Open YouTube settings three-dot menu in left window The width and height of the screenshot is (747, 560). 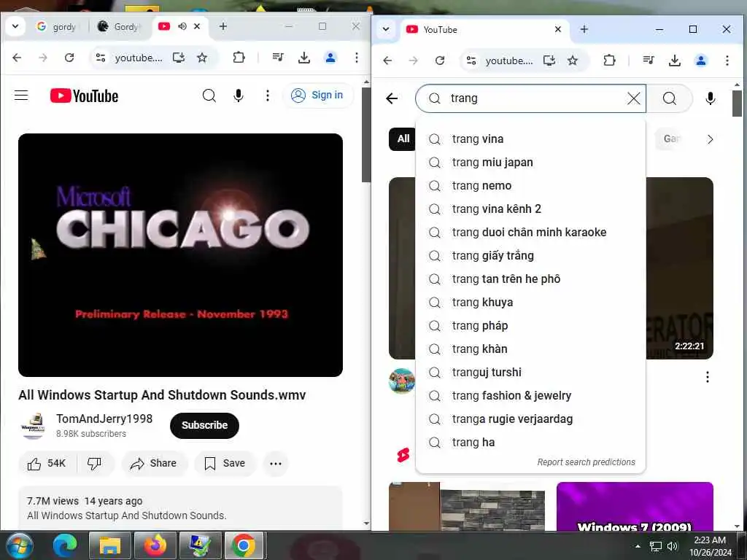[268, 96]
